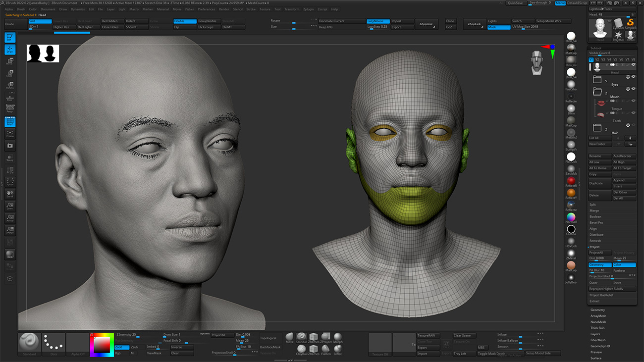Image resolution: width=644 pixels, height=362 pixels.
Task: Click the Duplicate subtool button
Action: tap(599, 182)
